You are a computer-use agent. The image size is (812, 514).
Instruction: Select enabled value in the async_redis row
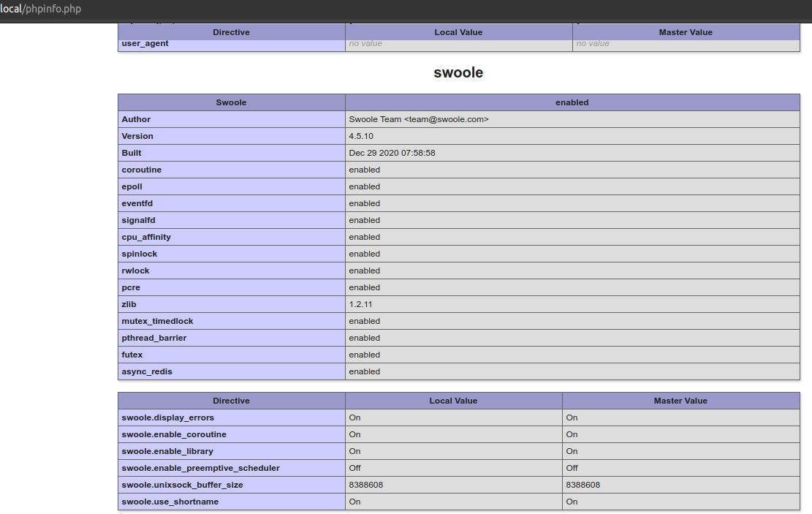coord(365,371)
